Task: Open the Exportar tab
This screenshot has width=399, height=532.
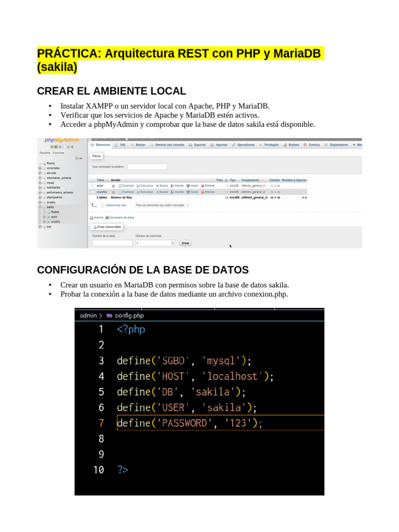Action: tap(197, 145)
